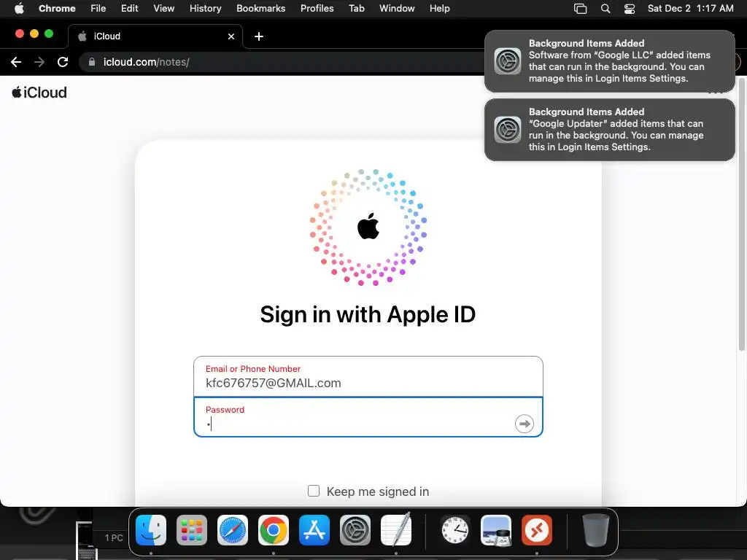Open Trash from the Dock
Image resolution: width=747 pixels, height=560 pixels.
[x=595, y=530]
